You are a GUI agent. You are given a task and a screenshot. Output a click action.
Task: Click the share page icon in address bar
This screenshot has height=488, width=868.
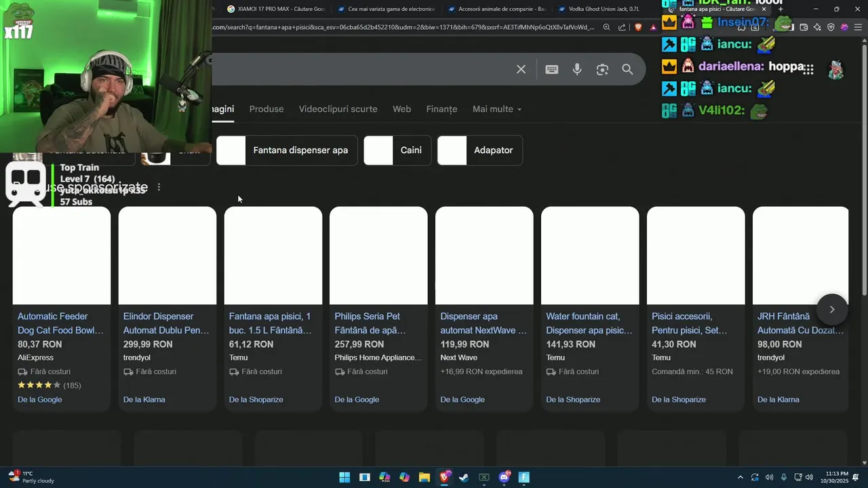tap(622, 27)
